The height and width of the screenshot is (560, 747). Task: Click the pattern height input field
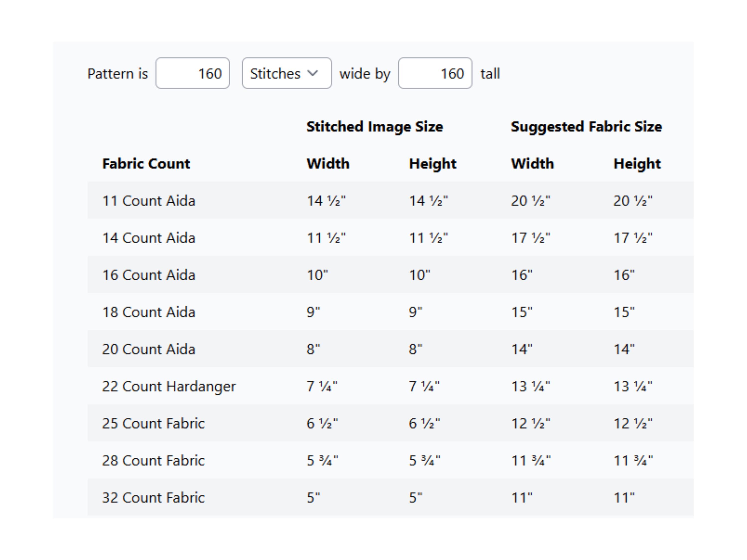[x=435, y=73]
